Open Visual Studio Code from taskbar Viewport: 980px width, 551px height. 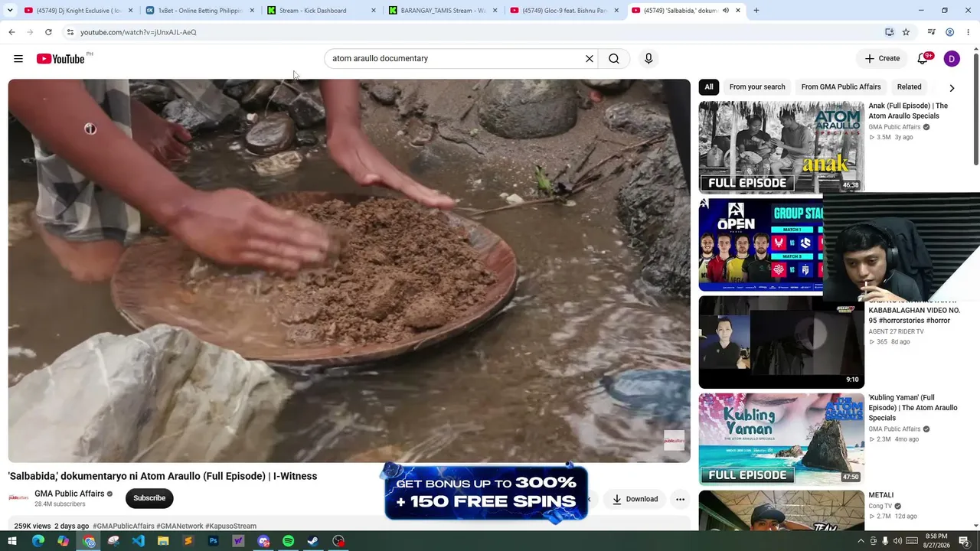pos(138,541)
